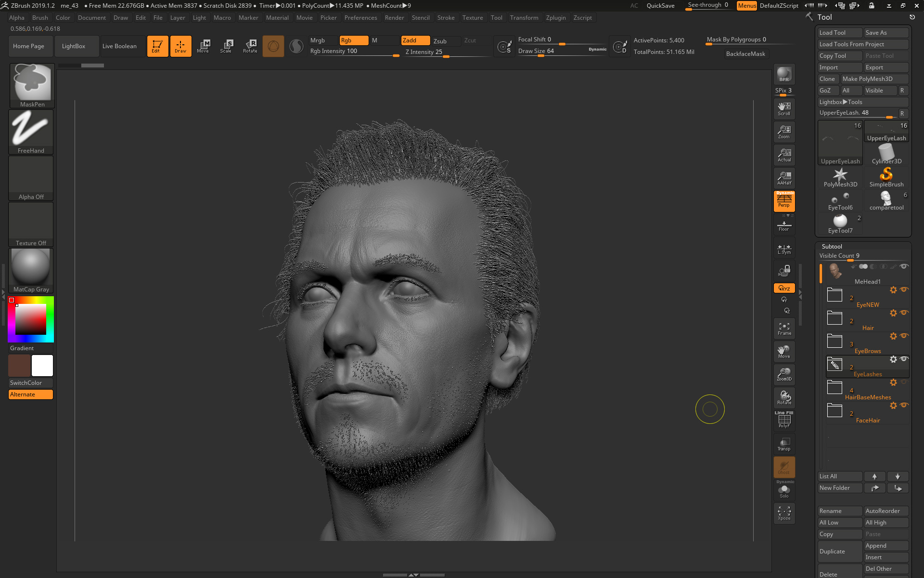Screen dimensions: 924x578
Task: Toggle visibility of Hair folder
Action: click(x=904, y=313)
